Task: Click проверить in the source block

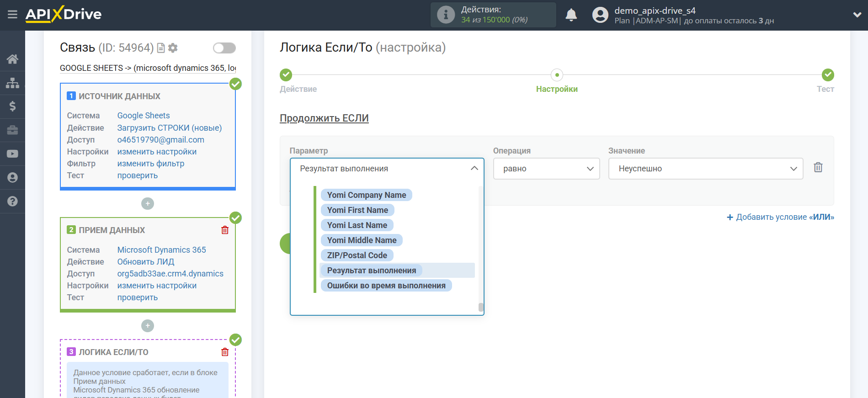Action: tap(138, 175)
